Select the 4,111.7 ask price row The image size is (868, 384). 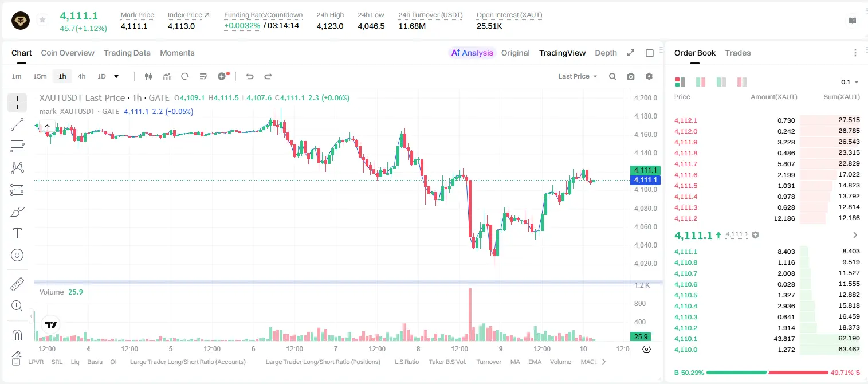tap(767, 164)
